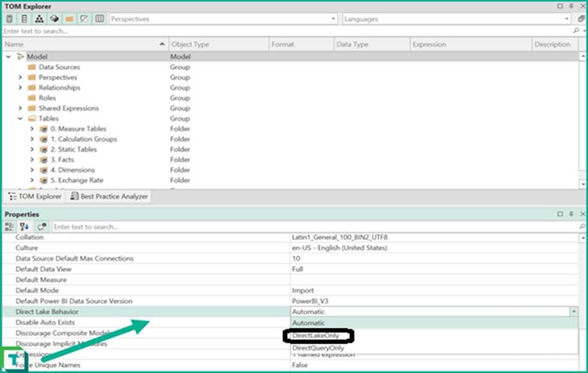The width and height of the screenshot is (588, 373).
Task: Click the third Properties toolbar icon
Action: click(42, 227)
